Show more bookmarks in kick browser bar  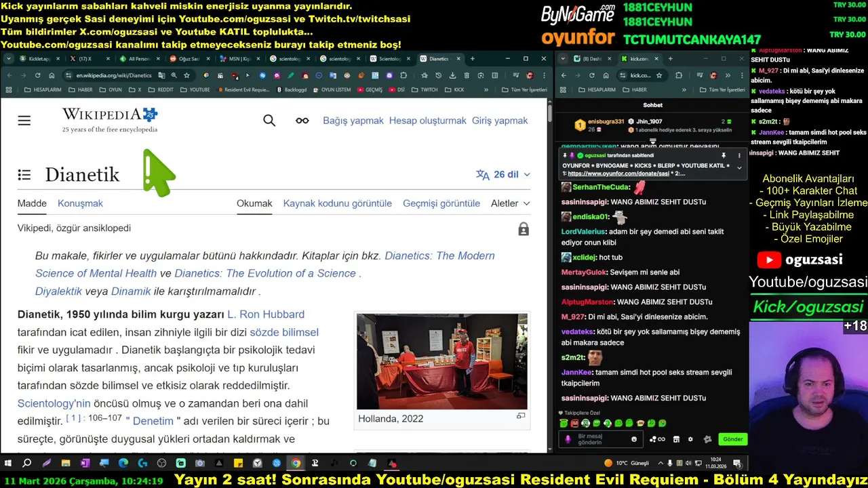coord(684,89)
